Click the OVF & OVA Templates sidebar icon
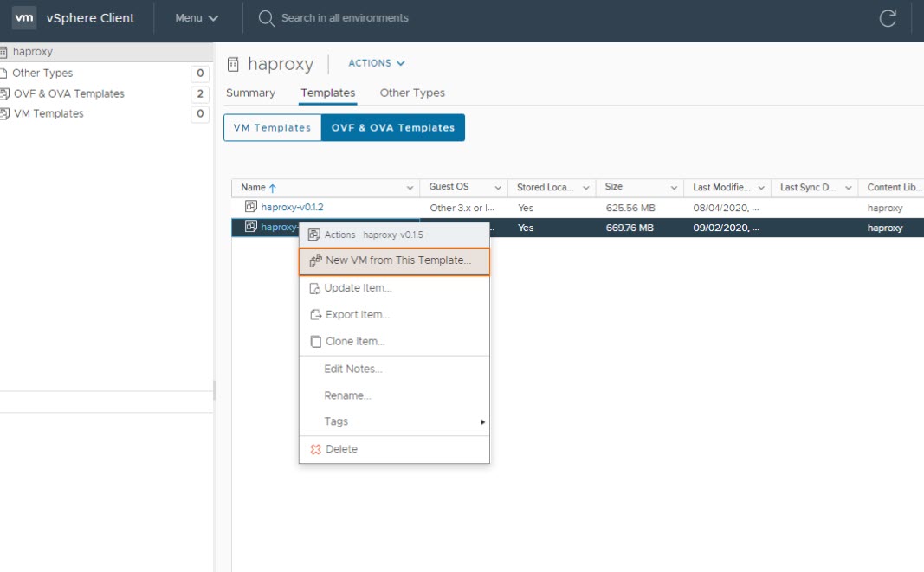This screenshot has width=924, height=572. click(4, 93)
